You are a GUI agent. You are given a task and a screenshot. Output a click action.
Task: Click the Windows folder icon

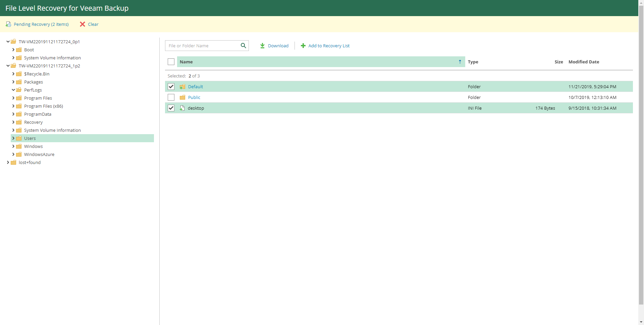click(19, 146)
